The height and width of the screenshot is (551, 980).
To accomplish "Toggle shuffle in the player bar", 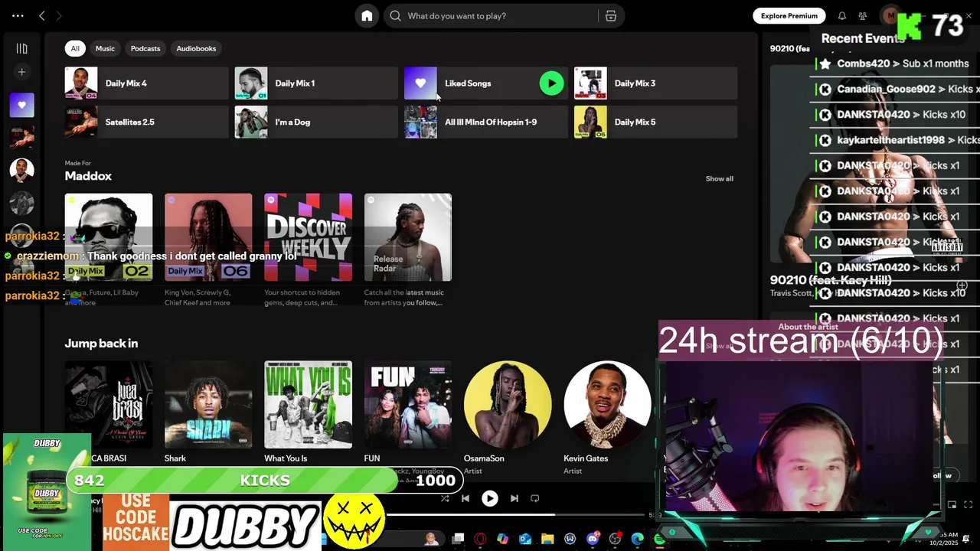I will 445,498.
